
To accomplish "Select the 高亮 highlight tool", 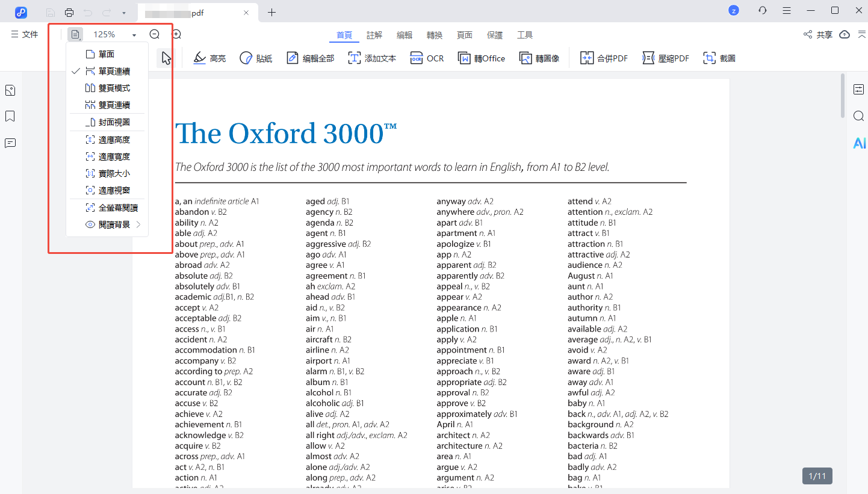I will 209,58.
